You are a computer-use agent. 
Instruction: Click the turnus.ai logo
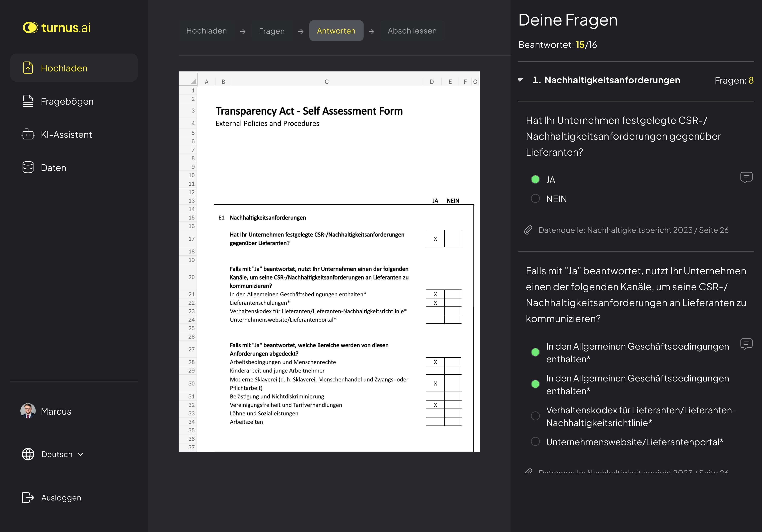tap(56, 28)
